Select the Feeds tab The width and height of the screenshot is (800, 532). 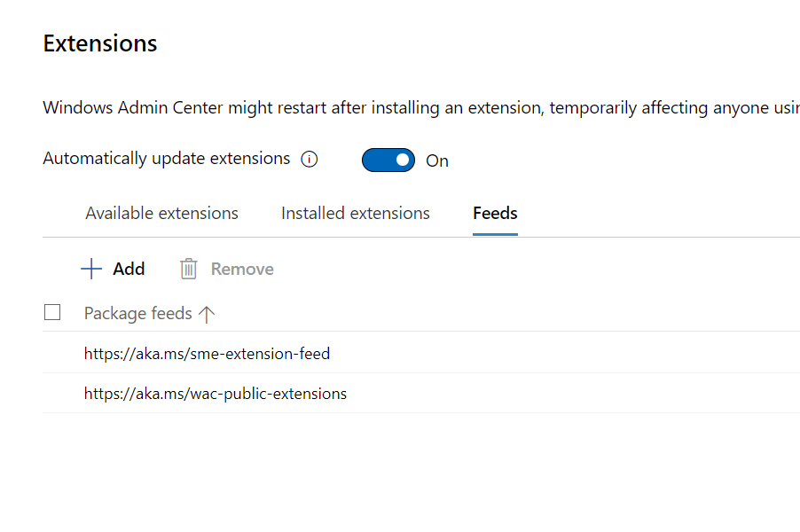[x=495, y=213]
